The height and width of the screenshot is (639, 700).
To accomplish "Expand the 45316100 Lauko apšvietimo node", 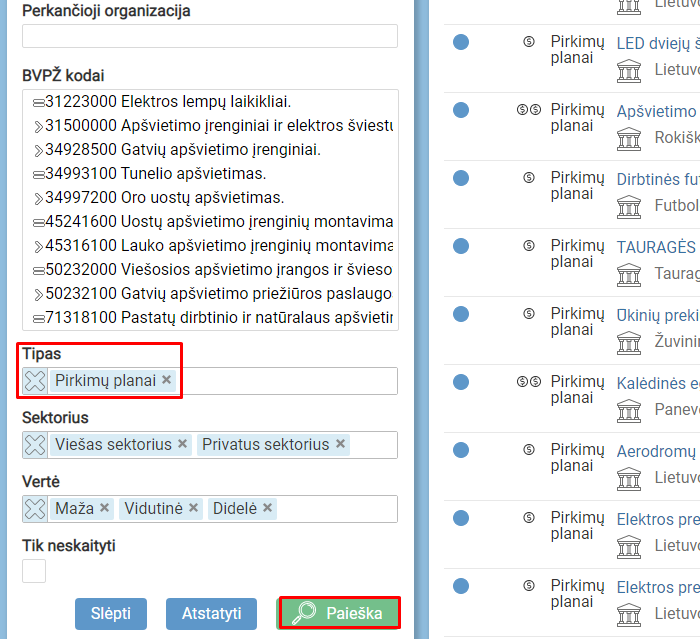I will [38, 246].
